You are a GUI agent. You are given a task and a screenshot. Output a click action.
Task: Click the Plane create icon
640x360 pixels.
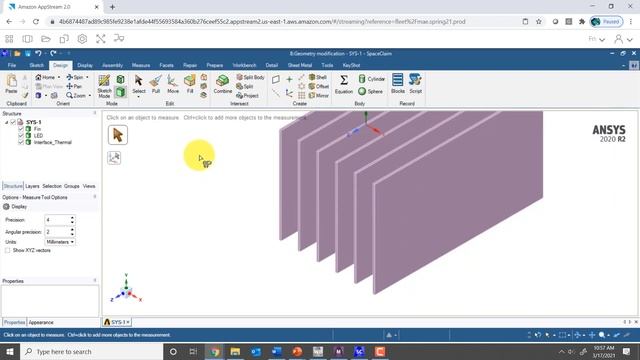pyautogui.click(x=276, y=79)
